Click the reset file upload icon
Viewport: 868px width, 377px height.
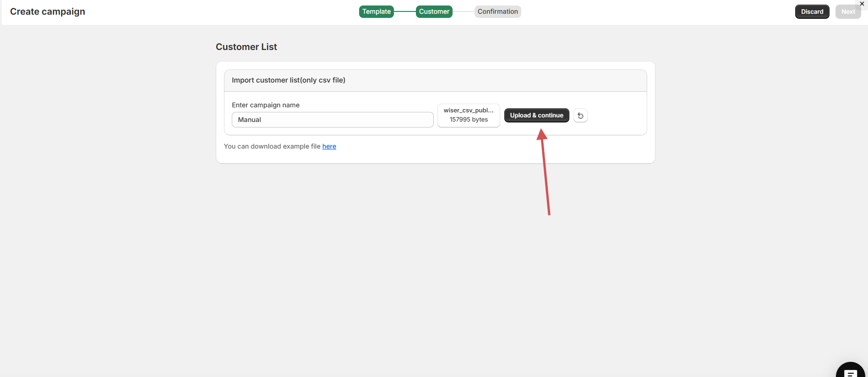point(580,116)
